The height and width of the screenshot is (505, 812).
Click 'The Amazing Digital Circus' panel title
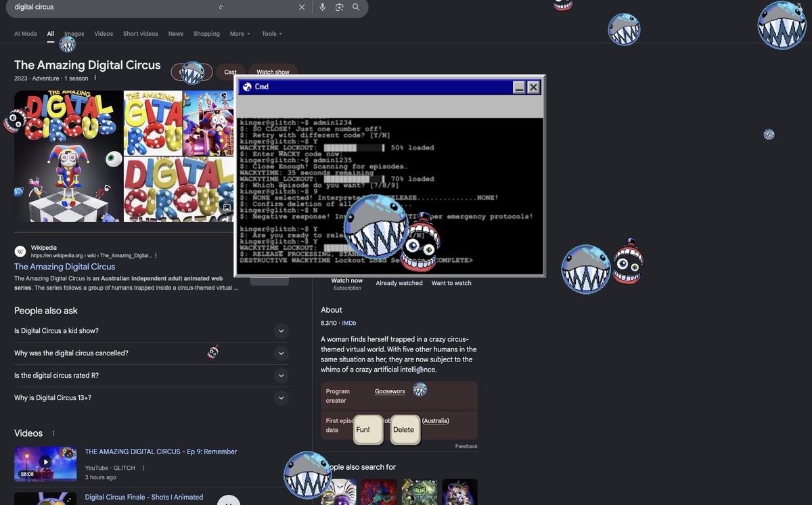coord(87,65)
